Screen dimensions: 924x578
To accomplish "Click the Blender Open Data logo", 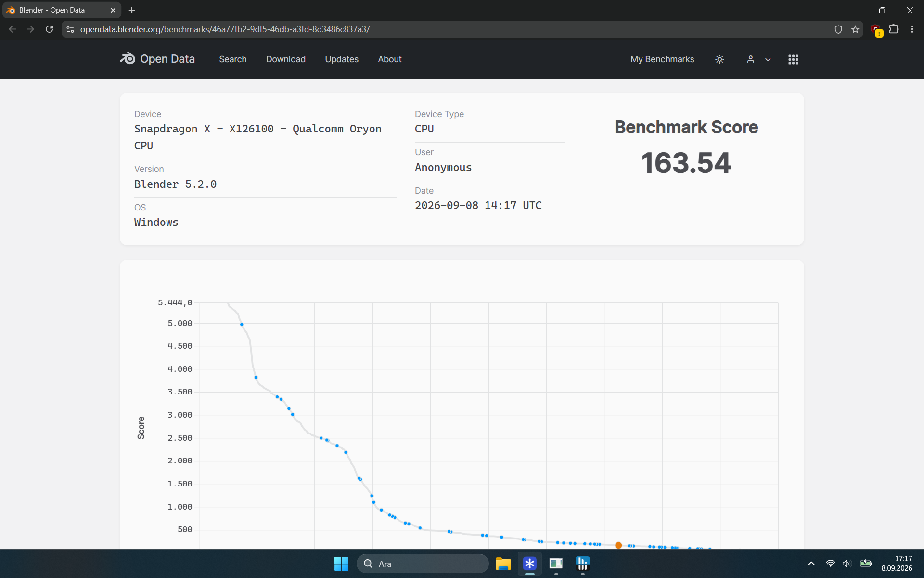I will [x=157, y=59].
